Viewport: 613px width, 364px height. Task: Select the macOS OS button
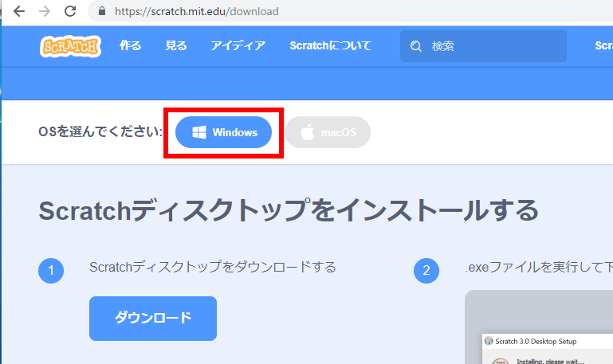328,132
